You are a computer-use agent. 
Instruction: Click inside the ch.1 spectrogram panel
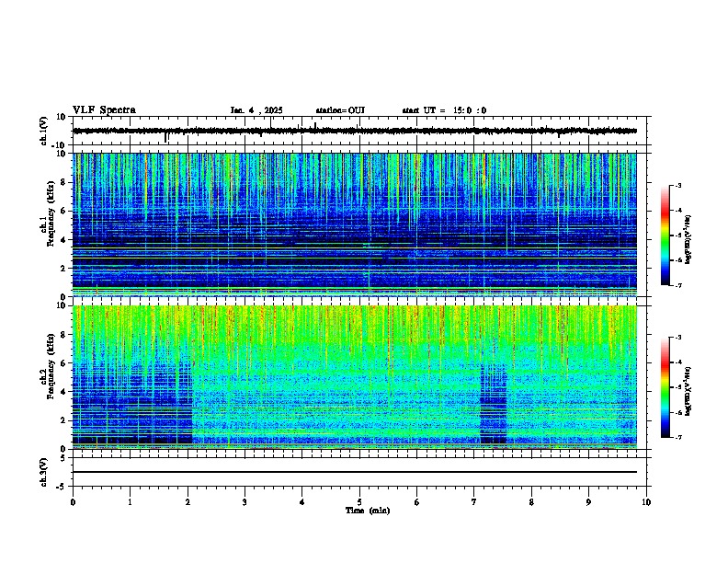tap(355, 224)
